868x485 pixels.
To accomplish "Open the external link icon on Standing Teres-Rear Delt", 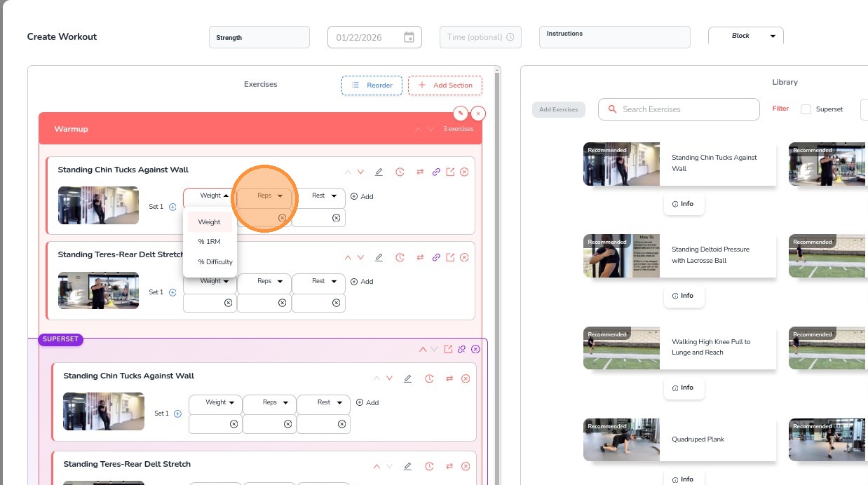I will (x=450, y=257).
